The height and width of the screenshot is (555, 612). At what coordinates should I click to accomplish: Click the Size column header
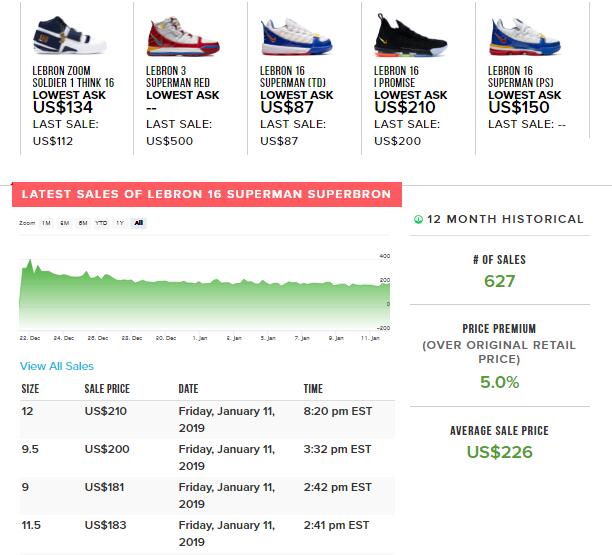[32, 388]
